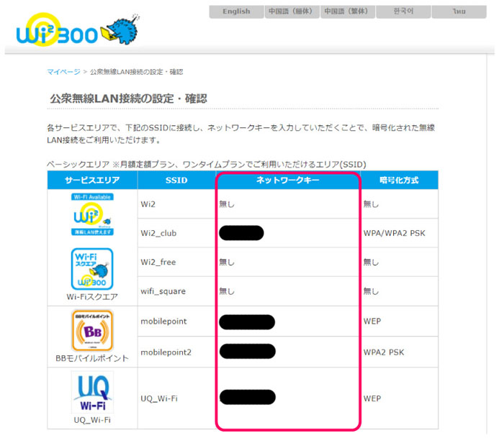Switch language to 中国語 (簡体)
This screenshot has width=504, height=438.
coord(292,12)
